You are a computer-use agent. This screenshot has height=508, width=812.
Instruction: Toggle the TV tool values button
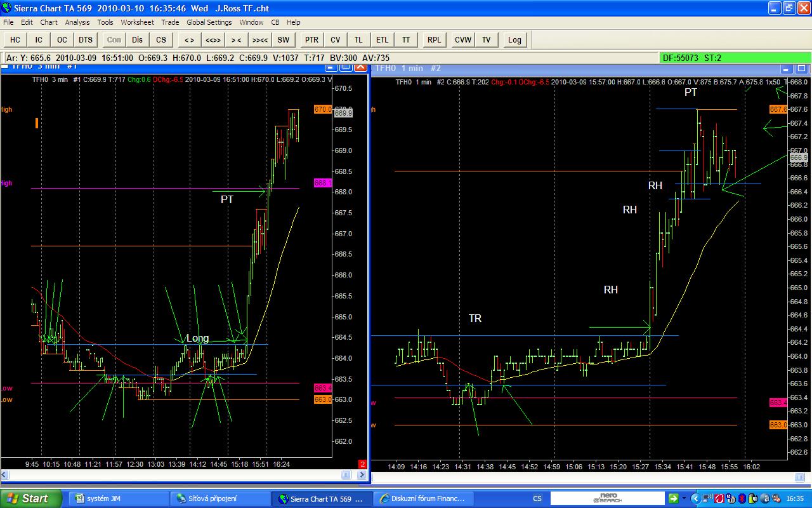(486, 39)
